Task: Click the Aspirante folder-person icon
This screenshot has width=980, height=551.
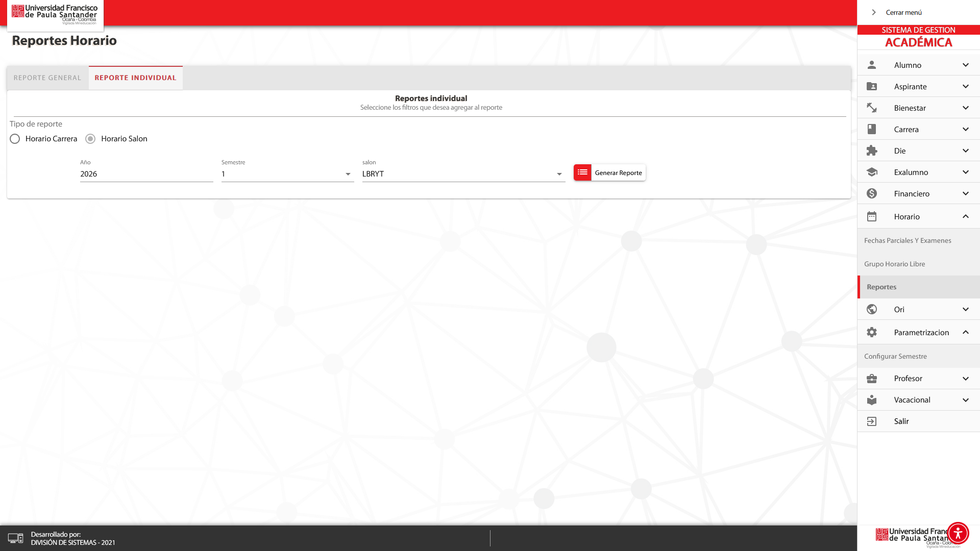Action: pos(872,86)
